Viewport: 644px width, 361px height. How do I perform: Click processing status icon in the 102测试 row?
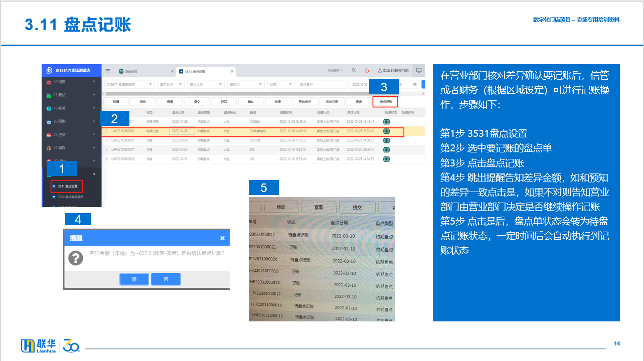(x=387, y=121)
